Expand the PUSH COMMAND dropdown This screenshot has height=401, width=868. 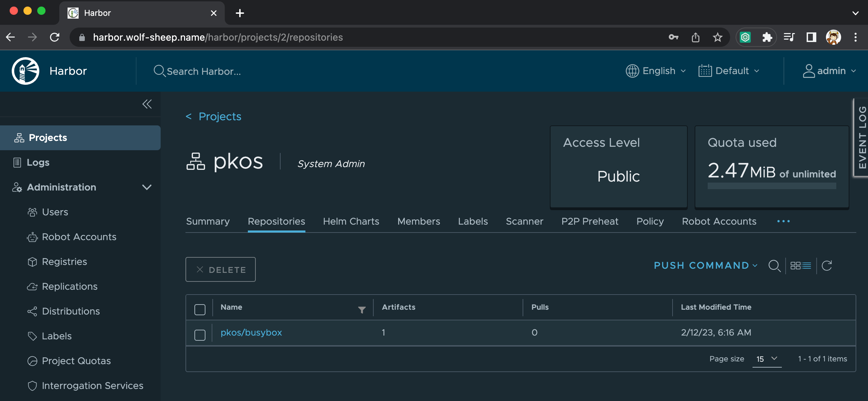coord(705,266)
